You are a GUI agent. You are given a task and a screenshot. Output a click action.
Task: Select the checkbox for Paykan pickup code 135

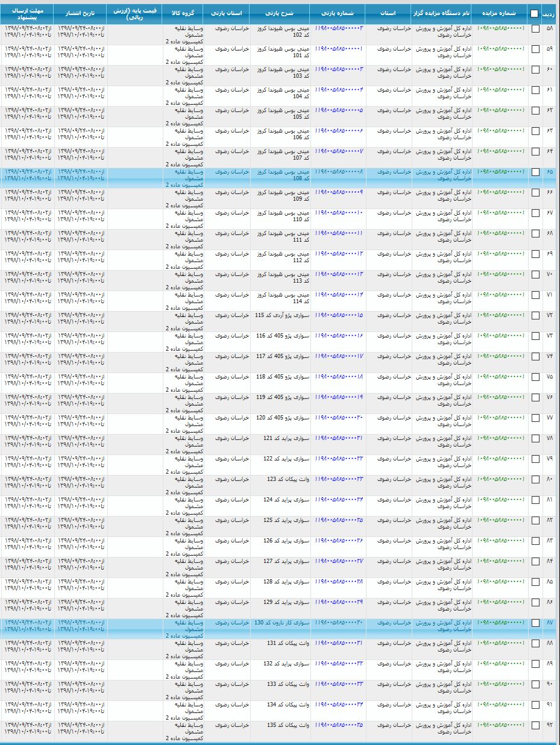[x=535, y=726]
